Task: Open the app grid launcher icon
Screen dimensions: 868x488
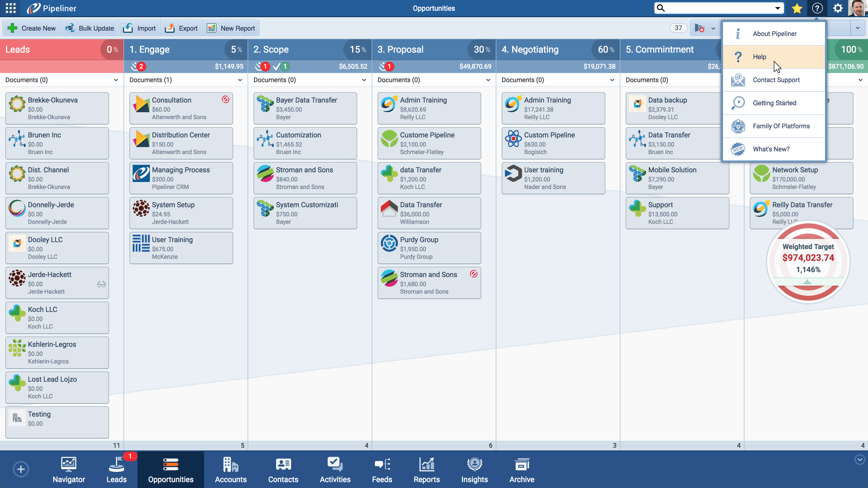Action: [x=11, y=8]
